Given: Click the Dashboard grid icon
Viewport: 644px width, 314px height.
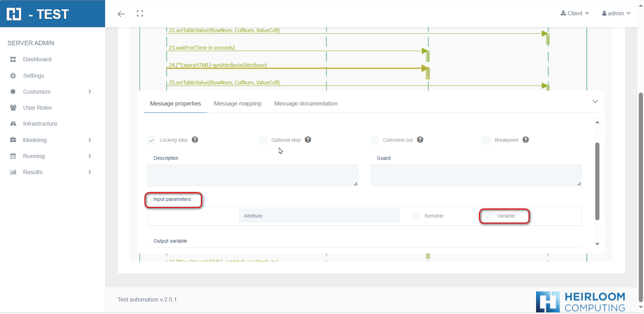Looking at the screenshot, I should click(x=13, y=60).
